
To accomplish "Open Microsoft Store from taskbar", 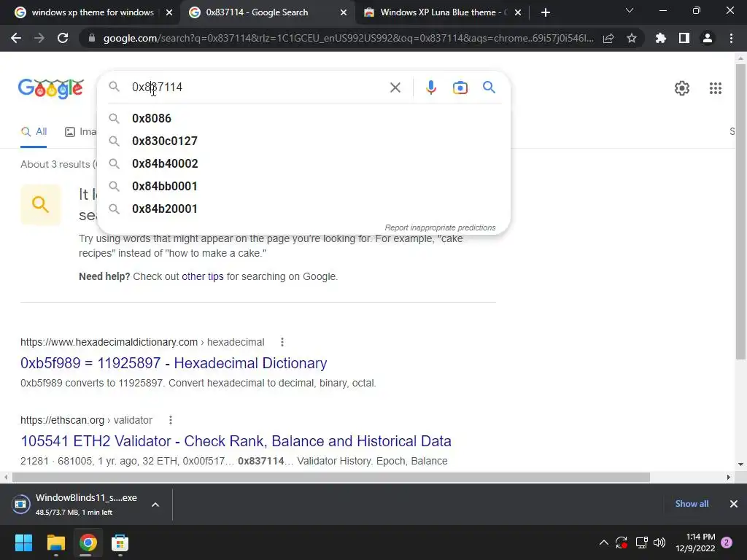I will click(120, 542).
